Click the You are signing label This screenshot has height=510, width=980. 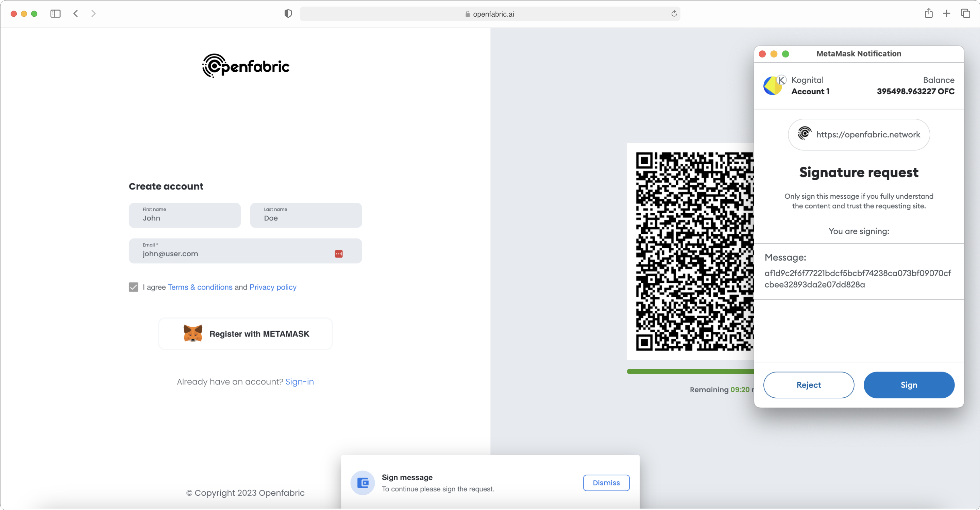click(859, 231)
